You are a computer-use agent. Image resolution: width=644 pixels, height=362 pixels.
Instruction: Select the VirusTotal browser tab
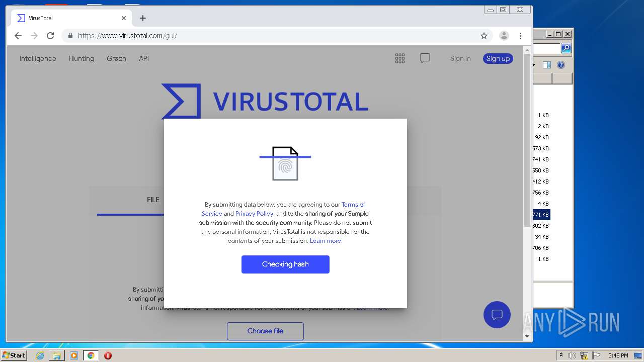pos(70,18)
